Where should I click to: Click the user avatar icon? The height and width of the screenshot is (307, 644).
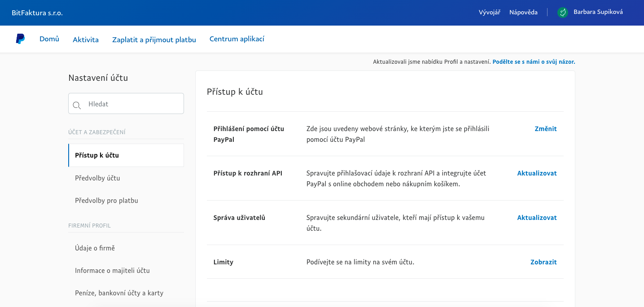562,13
